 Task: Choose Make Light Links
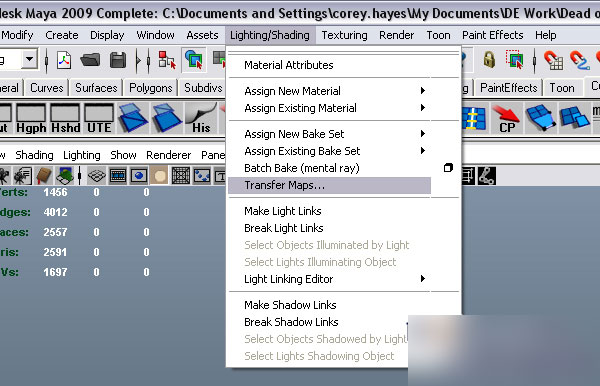pyautogui.click(x=329, y=211)
